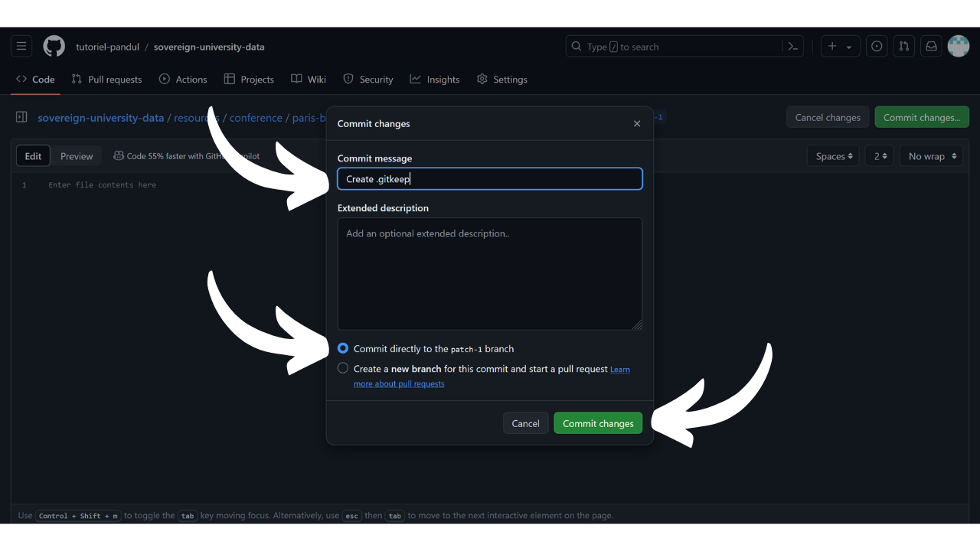
Task: Go to the Settings tab
Action: point(501,80)
